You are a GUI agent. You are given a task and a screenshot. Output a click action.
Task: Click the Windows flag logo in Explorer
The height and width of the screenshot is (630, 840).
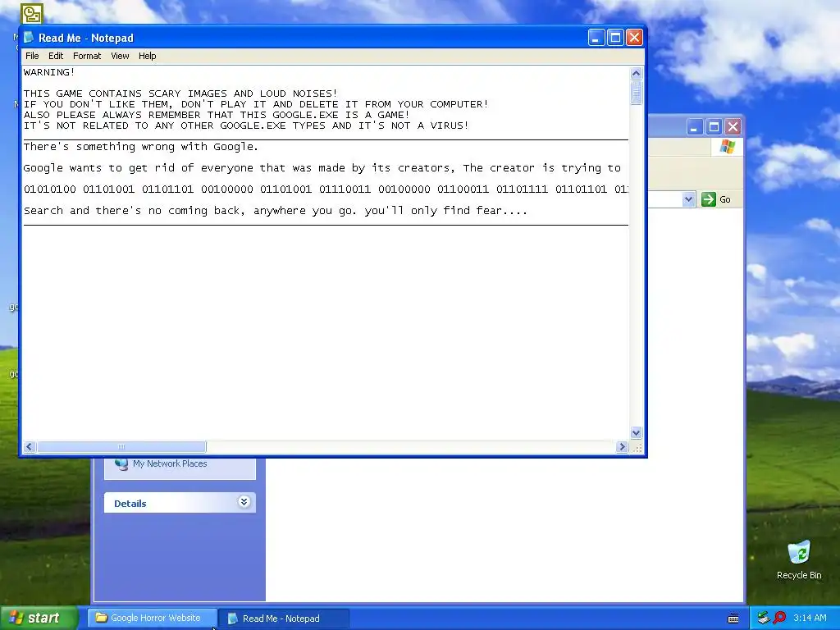(728, 146)
